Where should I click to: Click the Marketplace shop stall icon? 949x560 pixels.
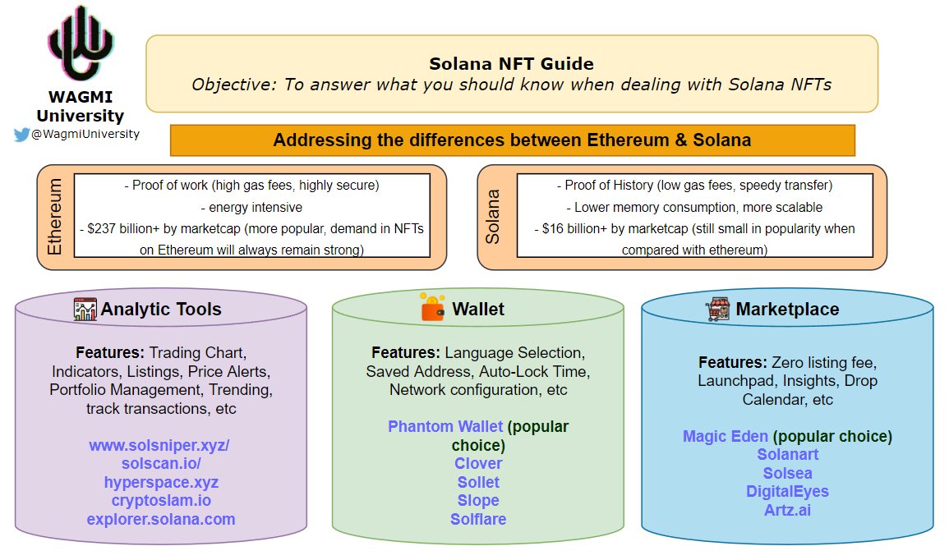[718, 309]
